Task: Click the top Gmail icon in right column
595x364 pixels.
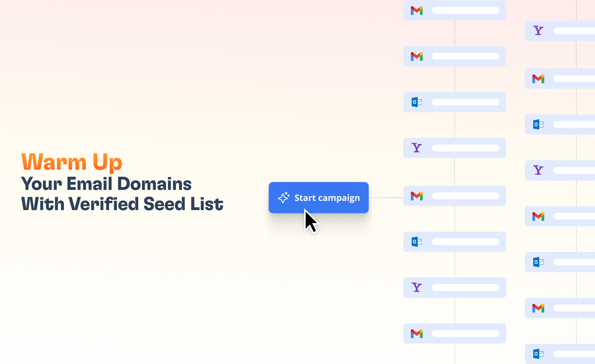Action: [x=538, y=79]
